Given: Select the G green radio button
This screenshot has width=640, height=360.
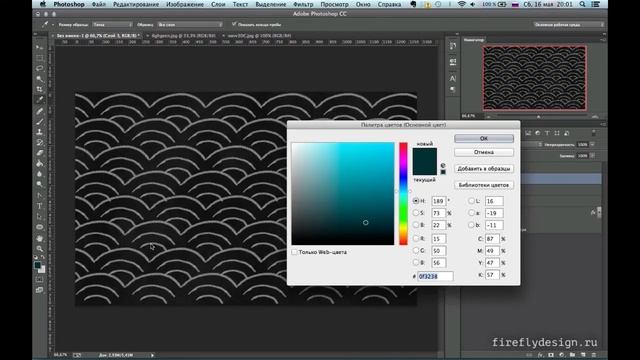Looking at the screenshot, I should [416, 251].
